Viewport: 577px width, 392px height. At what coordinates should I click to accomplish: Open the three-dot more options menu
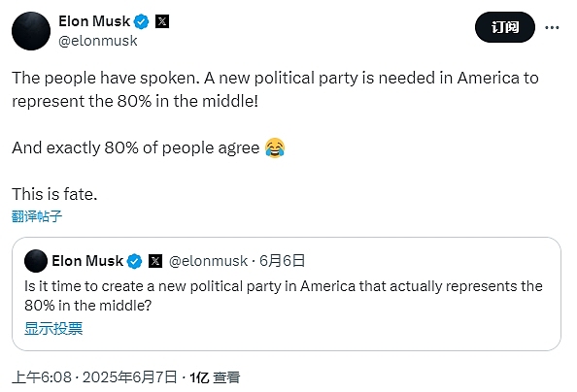tap(552, 27)
